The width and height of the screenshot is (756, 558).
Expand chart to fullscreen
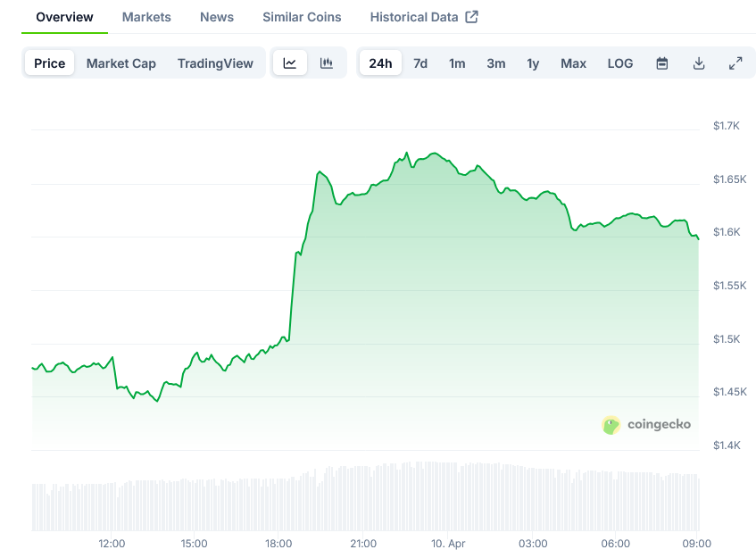[735, 63]
